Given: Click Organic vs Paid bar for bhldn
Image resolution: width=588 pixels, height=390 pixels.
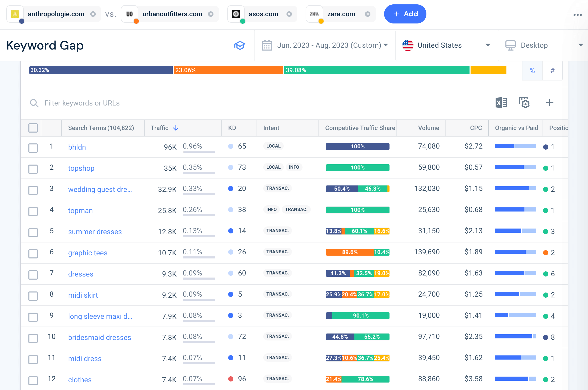Looking at the screenshot, I should click(x=515, y=146).
